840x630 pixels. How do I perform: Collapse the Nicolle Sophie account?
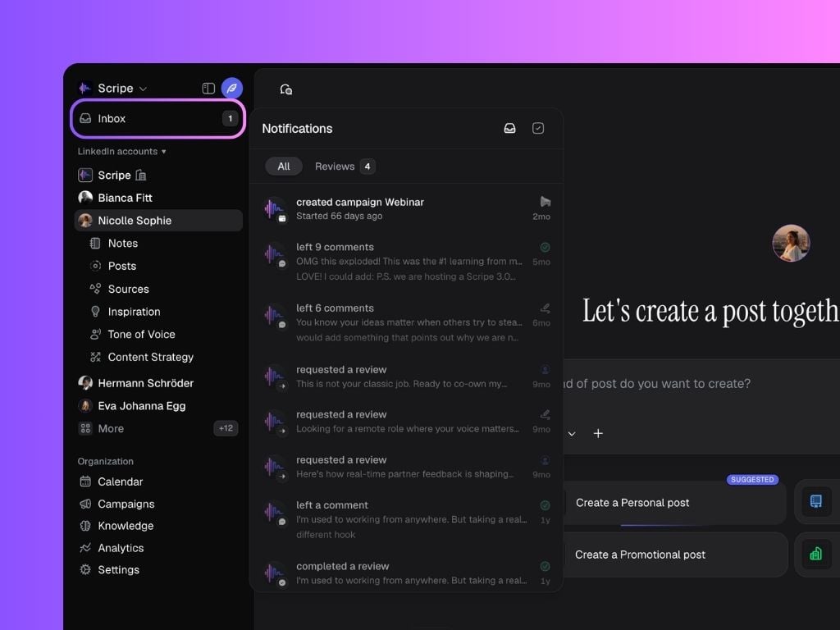click(158, 221)
